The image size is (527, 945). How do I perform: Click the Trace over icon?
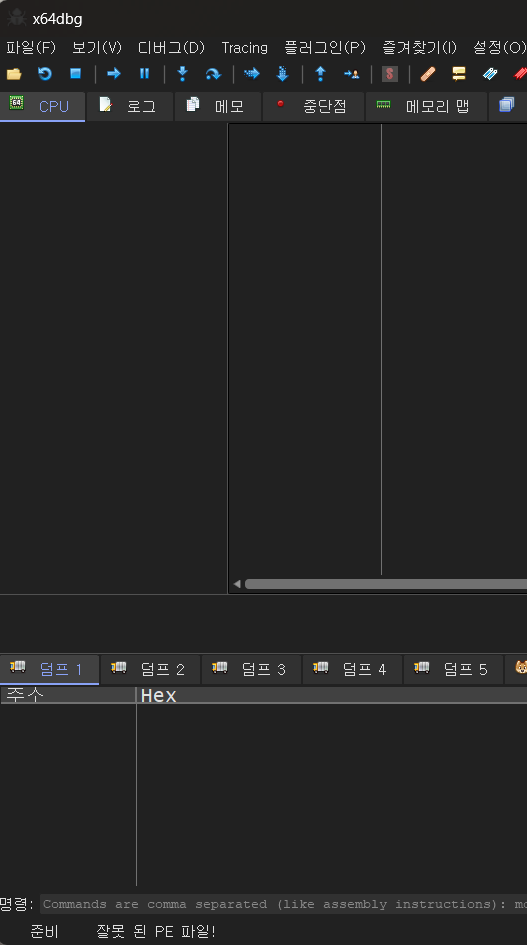pyautogui.click(x=282, y=74)
